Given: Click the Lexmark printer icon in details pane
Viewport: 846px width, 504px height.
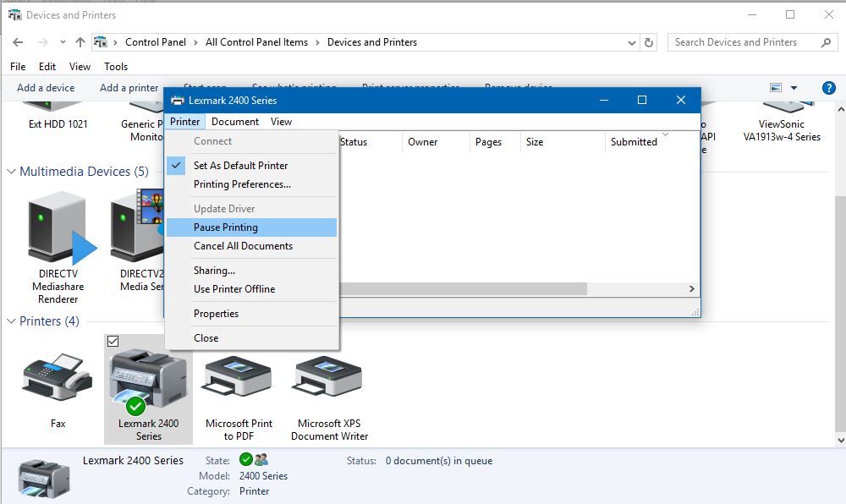Looking at the screenshot, I should [x=44, y=478].
